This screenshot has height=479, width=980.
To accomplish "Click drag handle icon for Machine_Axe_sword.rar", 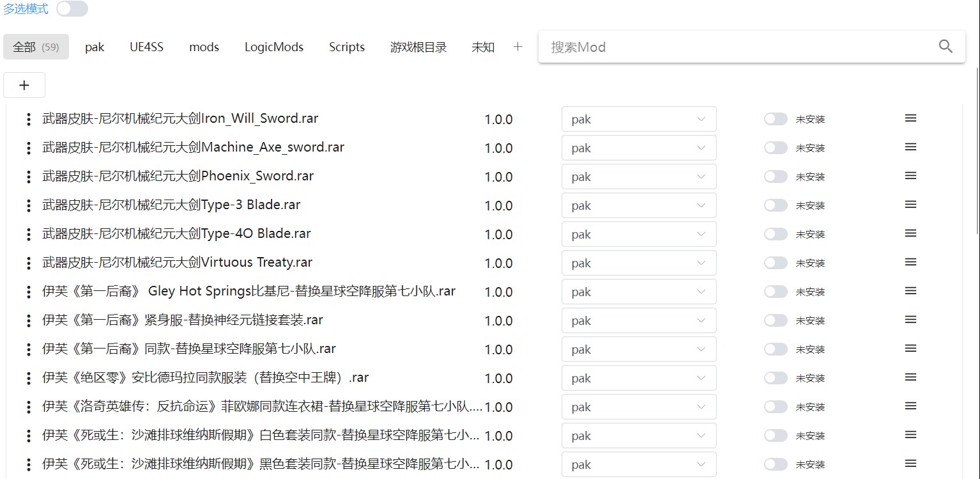I will coord(910,147).
